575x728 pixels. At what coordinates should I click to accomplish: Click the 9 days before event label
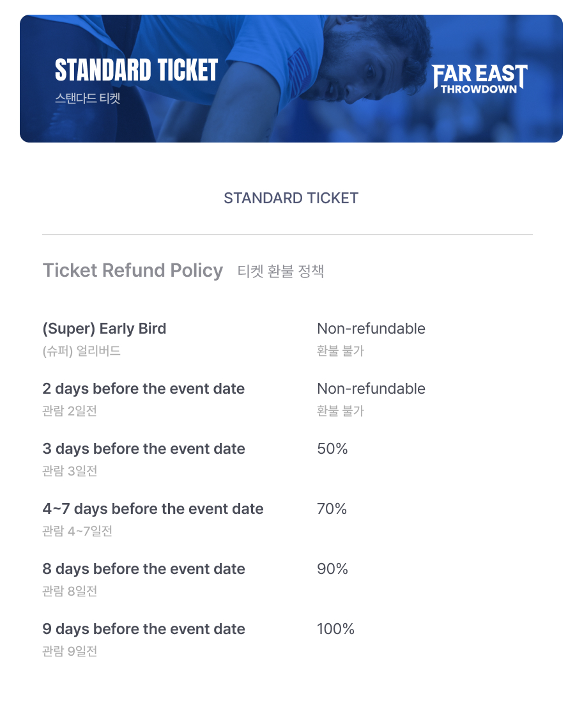[143, 629]
